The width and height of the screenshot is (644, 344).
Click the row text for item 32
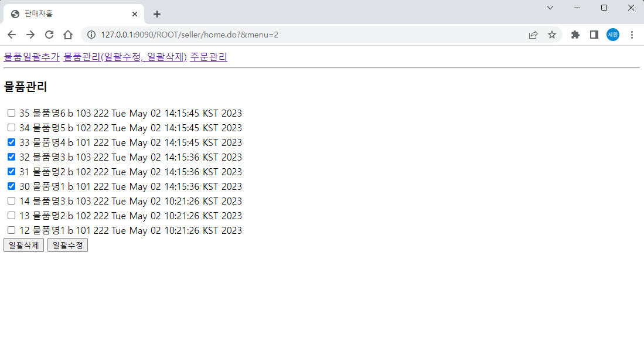pyautogui.click(x=131, y=157)
